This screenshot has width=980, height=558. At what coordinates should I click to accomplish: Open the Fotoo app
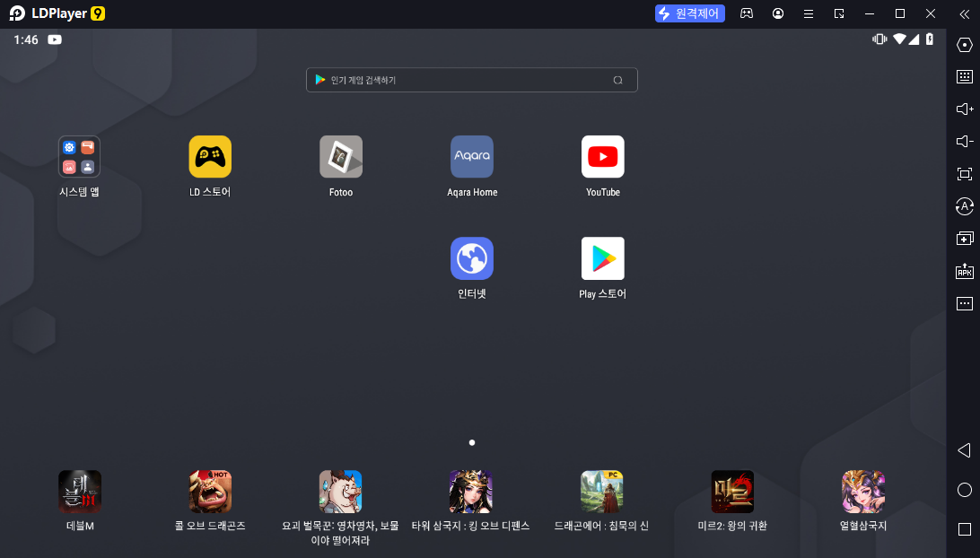[x=341, y=157]
